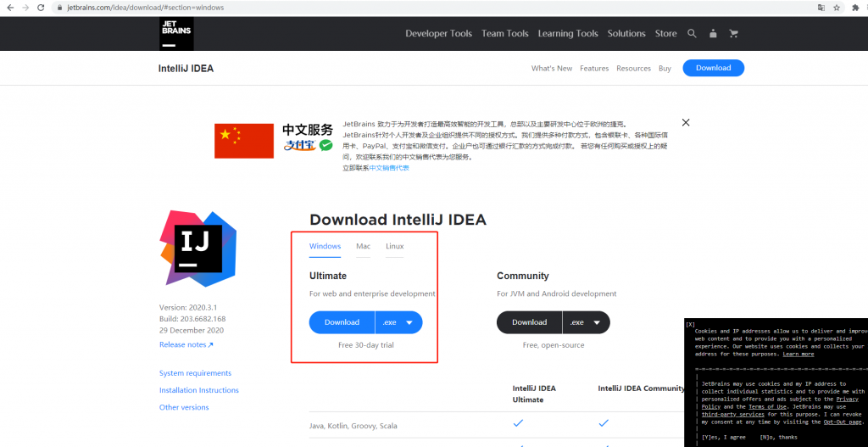
Task: Click the site lock icon in address bar
Action: pyautogui.click(x=60, y=8)
